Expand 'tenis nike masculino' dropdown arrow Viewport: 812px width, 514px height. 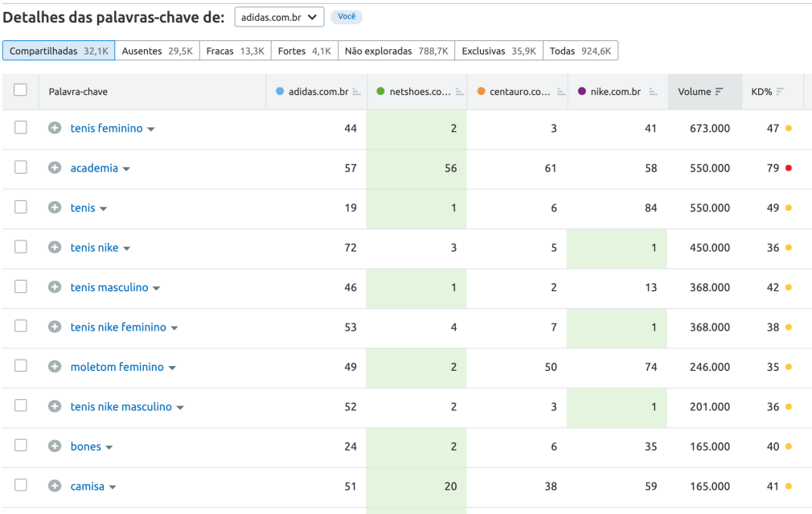[180, 408]
